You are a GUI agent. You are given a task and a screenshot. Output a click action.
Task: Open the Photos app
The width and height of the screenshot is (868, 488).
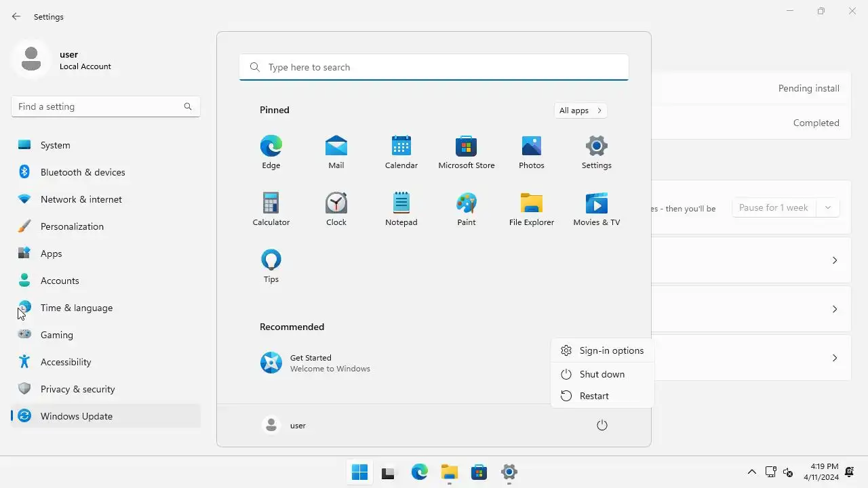tap(532, 152)
